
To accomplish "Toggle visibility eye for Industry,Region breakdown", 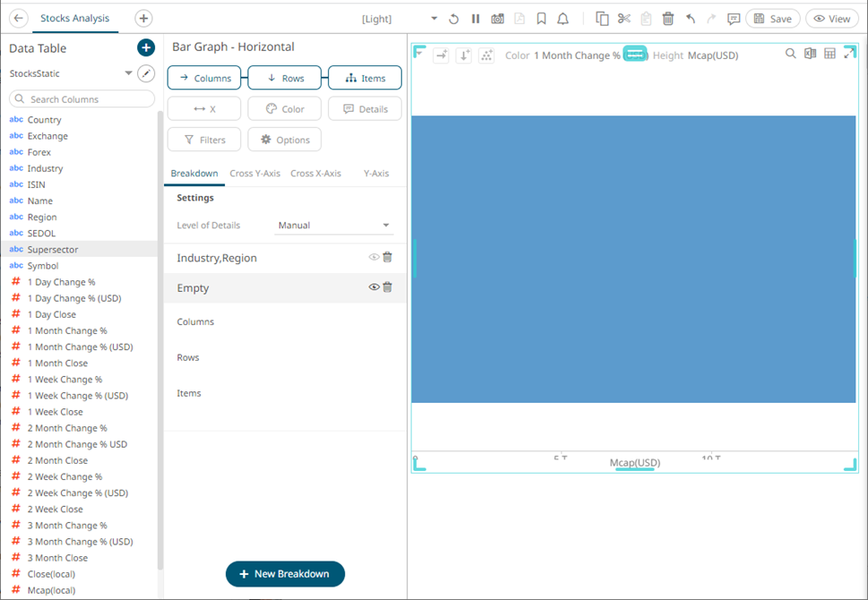I will click(374, 258).
